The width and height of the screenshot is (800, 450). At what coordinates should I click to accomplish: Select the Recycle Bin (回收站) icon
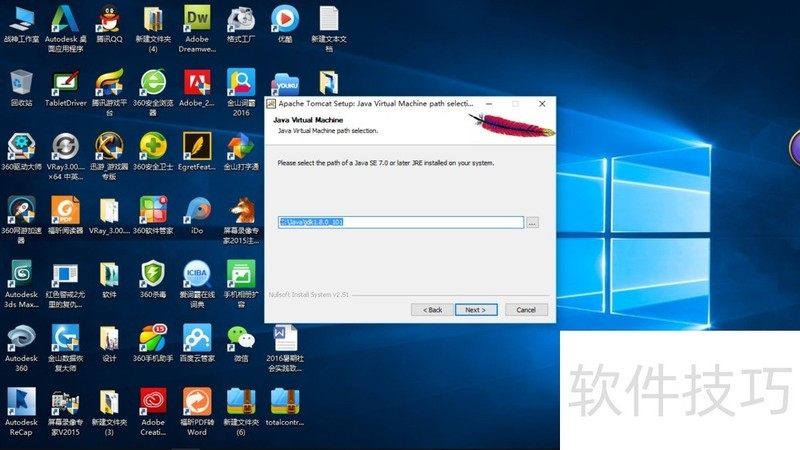click(x=21, y=83)
